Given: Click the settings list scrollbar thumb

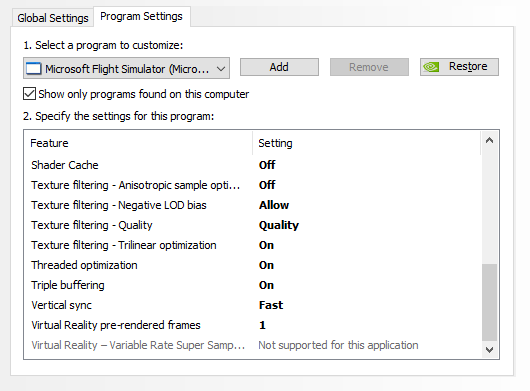Looking at the screenshot, I should click(489, 302).
